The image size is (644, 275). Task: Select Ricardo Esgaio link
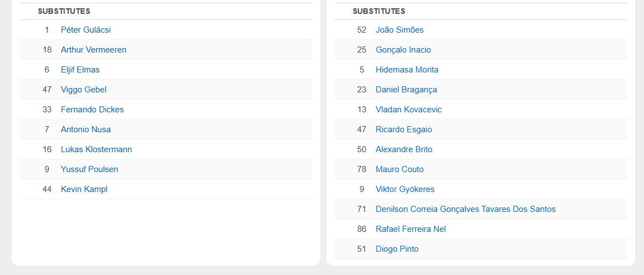coord(404,129)
